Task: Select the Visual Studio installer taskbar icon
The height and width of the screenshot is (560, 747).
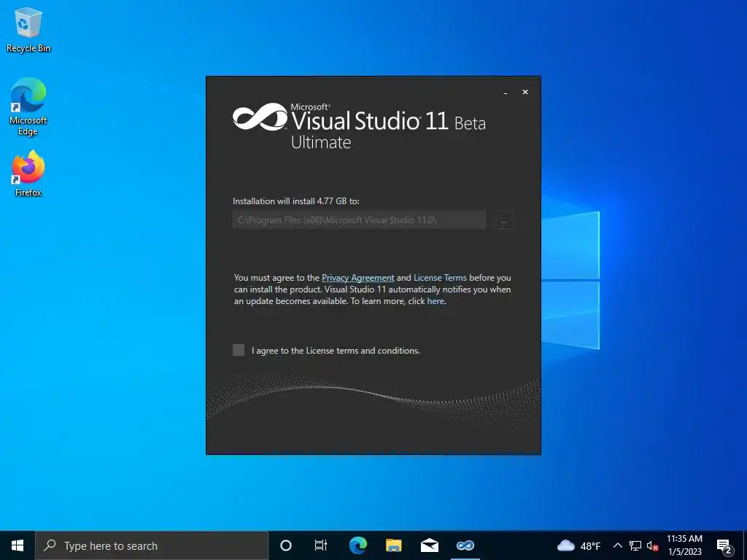Action: coord(465,545)
